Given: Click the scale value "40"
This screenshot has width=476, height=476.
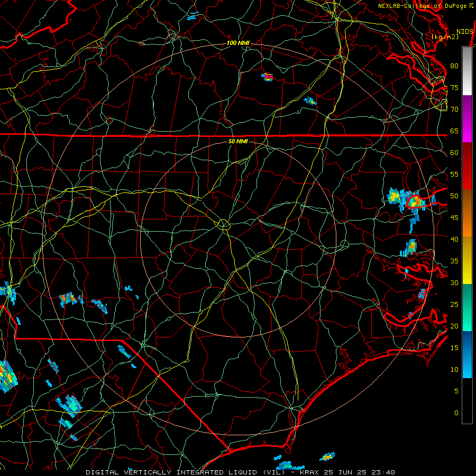Looking at the screenshot, I should pyautogui.click(x=454, y=239).
